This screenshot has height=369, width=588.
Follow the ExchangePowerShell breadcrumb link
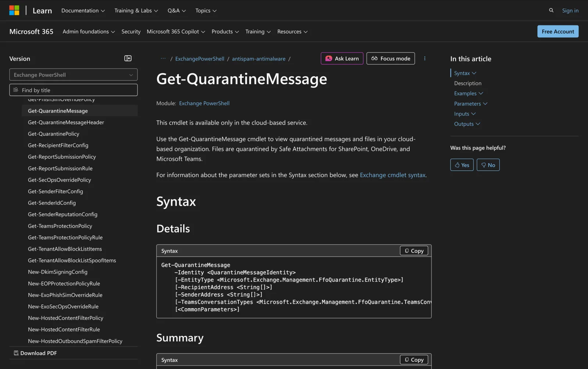[200, 59]
